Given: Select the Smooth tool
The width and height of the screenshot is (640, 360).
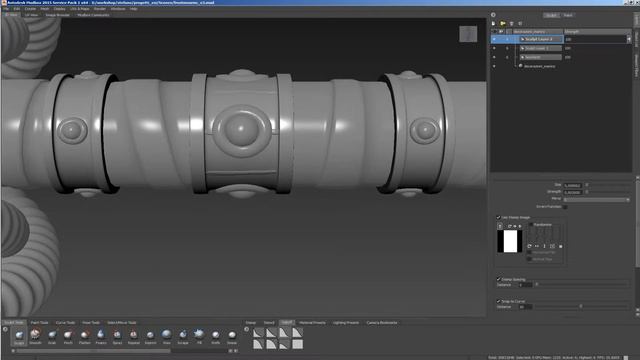Looking at the screenshot, I should 36,336.
